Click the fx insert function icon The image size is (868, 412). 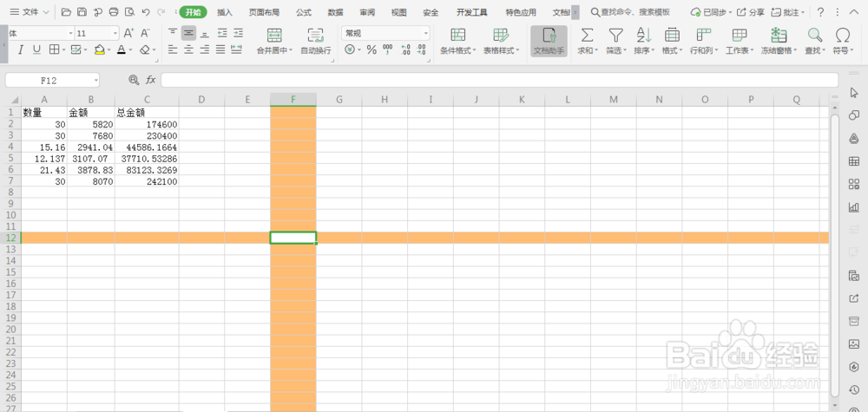(150, 80)
